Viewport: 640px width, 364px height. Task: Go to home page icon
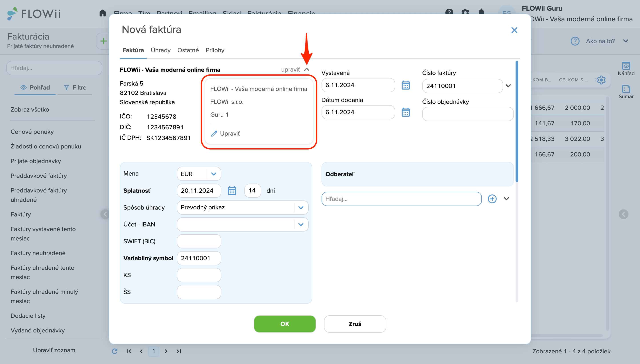(102, 13)
